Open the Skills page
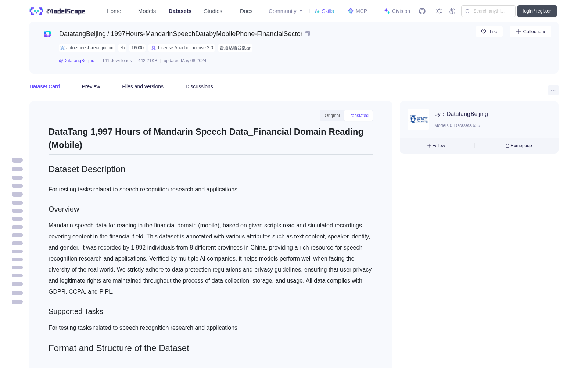The height and width of the screenshot is (368, 588). pos(325,11)
